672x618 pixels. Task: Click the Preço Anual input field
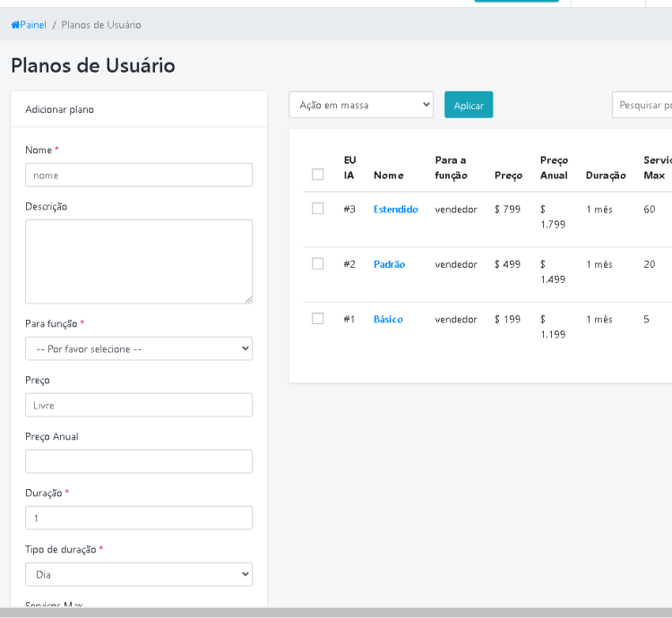click(139, 461)
